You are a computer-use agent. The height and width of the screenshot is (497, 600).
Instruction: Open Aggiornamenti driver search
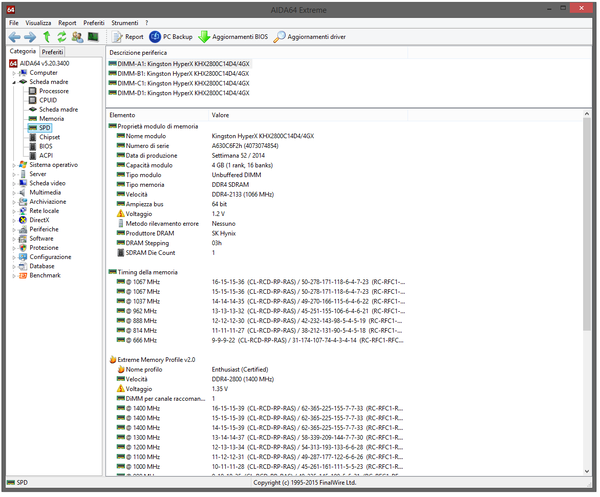(x=310, y=37)
